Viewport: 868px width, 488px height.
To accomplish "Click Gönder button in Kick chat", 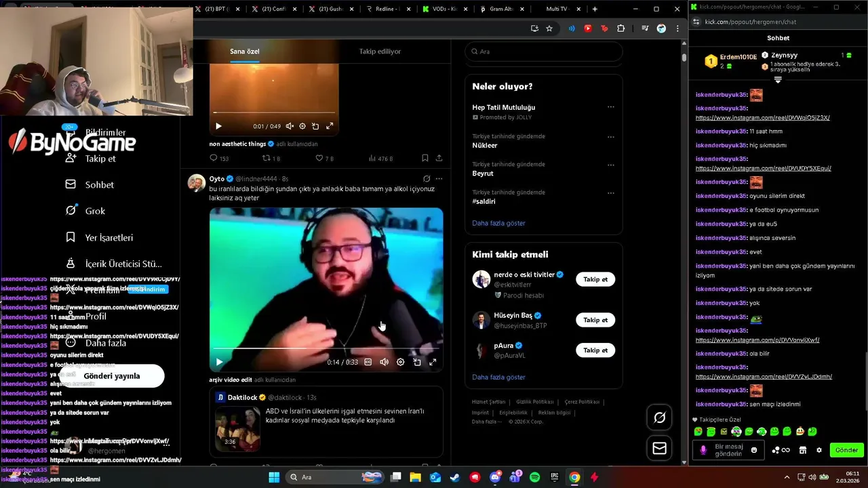I will click(x=846, y=450).
